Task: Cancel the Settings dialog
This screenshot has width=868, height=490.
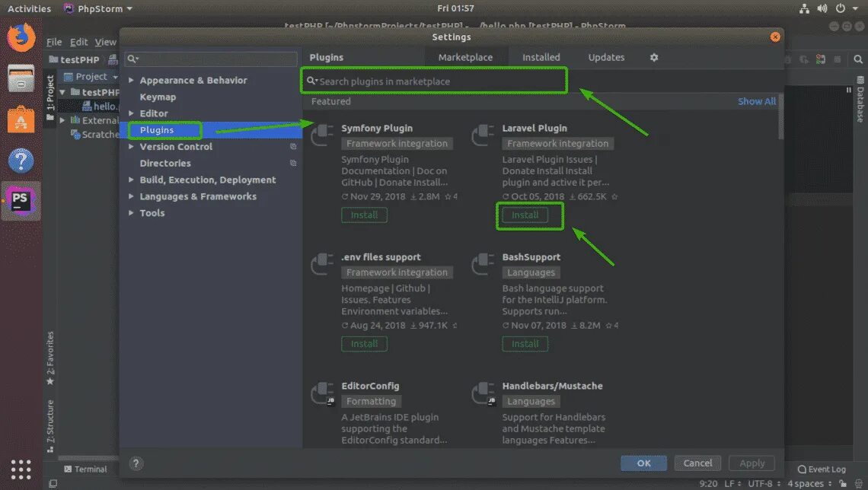Action: pyautogui.click(x=697, y=463)
